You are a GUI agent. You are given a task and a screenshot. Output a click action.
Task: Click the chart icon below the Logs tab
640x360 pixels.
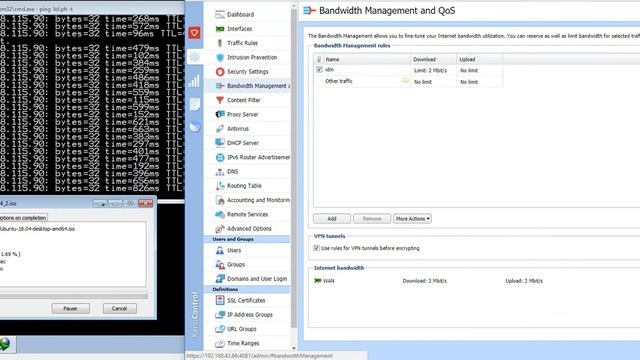click(195, 127)
